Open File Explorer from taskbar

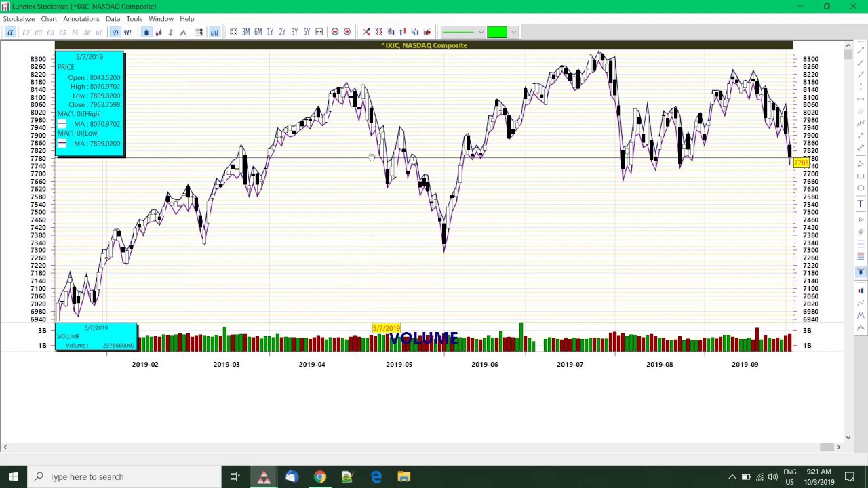[x=403, y=476]
